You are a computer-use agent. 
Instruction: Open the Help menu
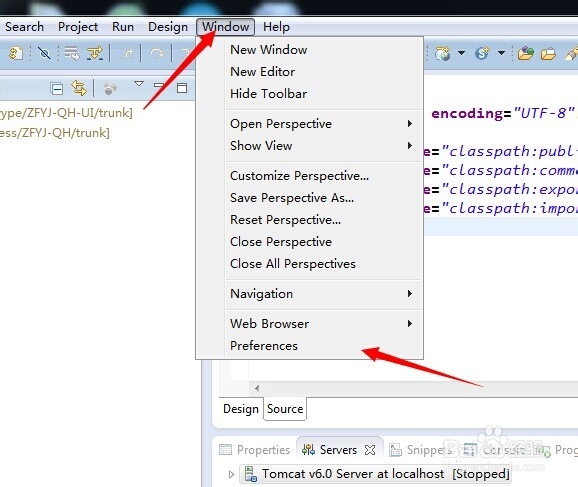276,27
